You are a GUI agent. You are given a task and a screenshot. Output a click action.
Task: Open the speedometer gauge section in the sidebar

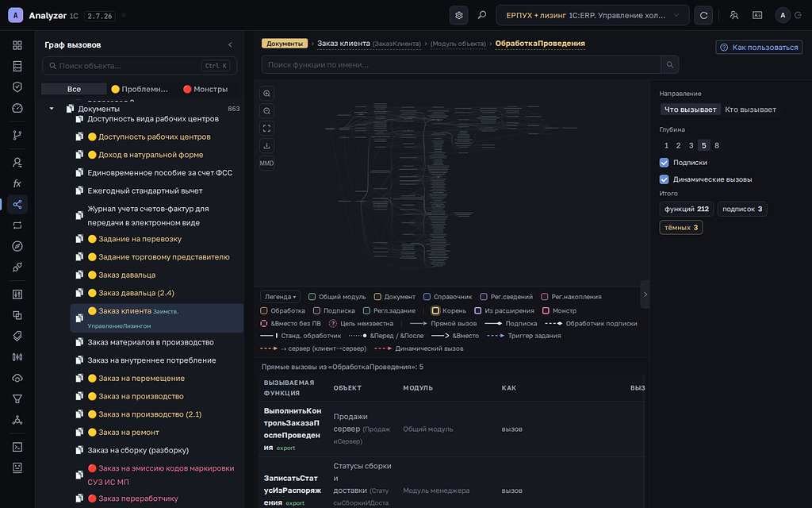pyautogui.click(x=17, y=108)
